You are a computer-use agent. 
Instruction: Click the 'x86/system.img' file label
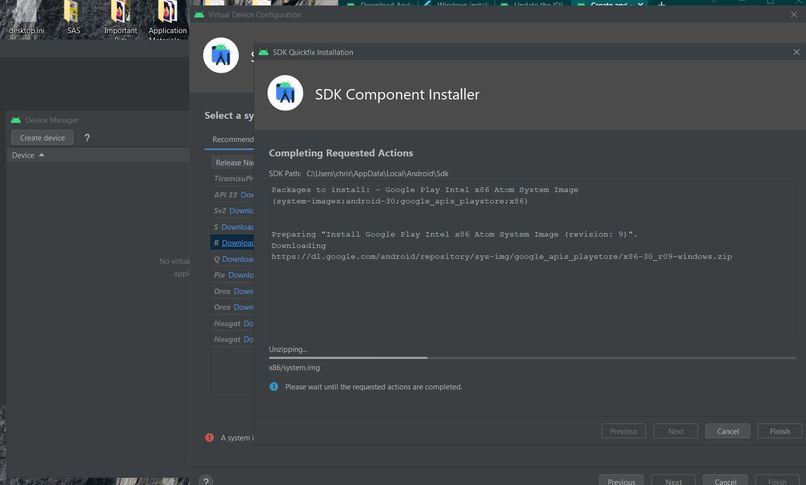[x=294, y=368]
